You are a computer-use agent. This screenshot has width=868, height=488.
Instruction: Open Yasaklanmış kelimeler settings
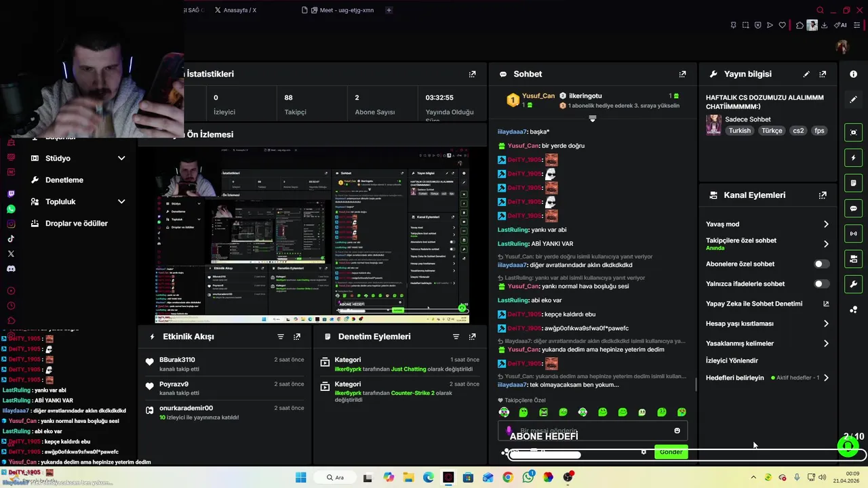(825, 344)
